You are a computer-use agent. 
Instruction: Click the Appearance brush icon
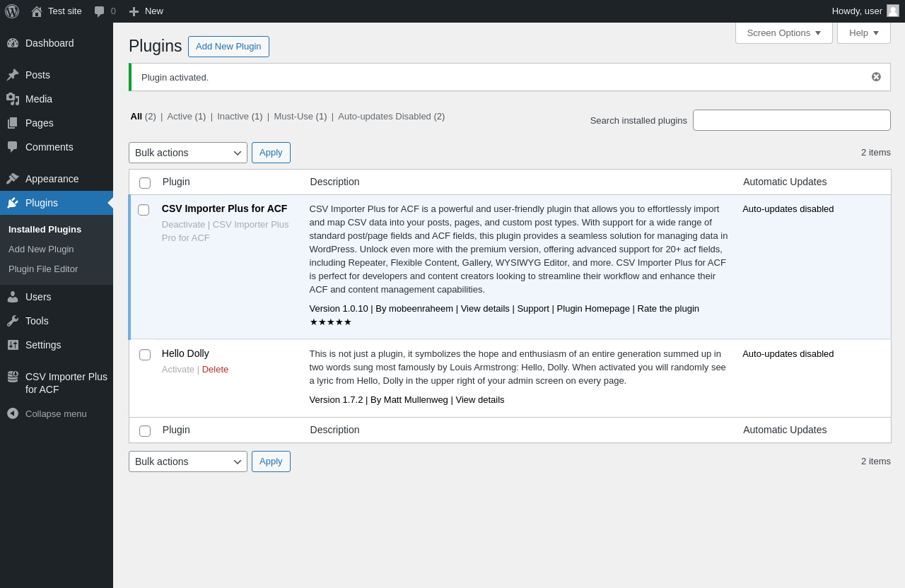(x=13, y=179)
